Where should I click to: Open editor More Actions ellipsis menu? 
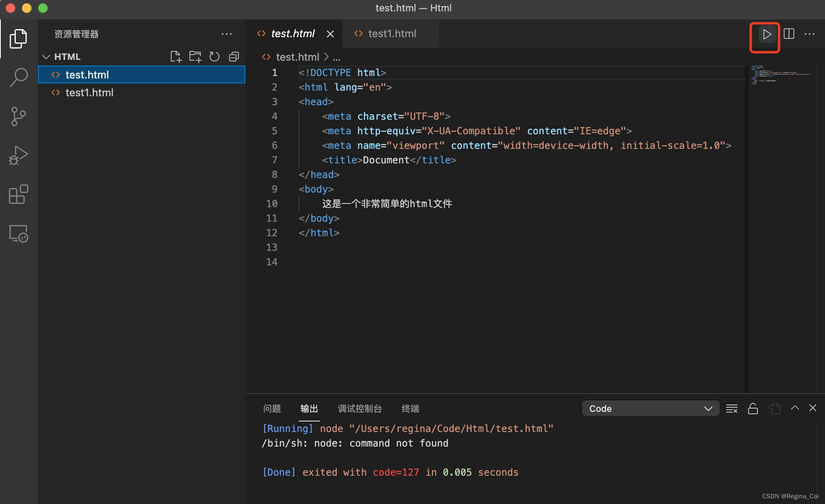[810, 34]
